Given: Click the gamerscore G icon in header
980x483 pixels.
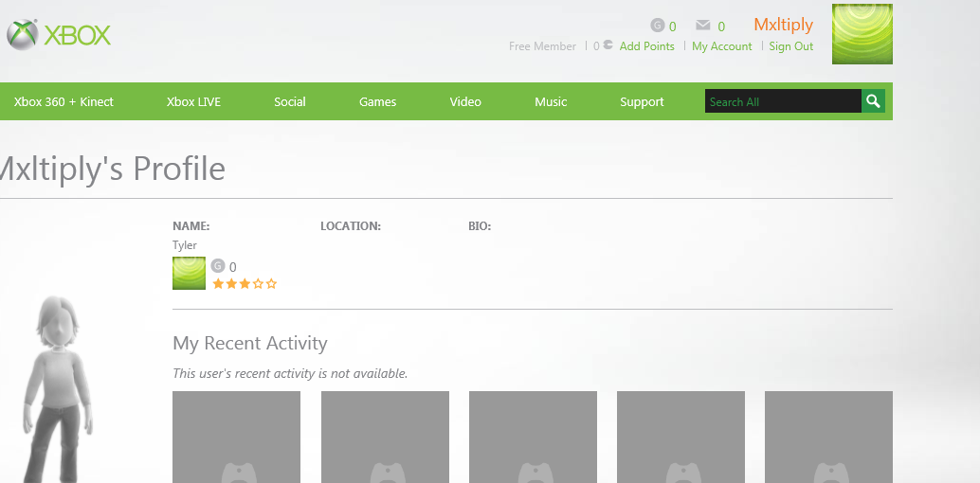Looking at the screenshot, I should (x=657, y=26).
